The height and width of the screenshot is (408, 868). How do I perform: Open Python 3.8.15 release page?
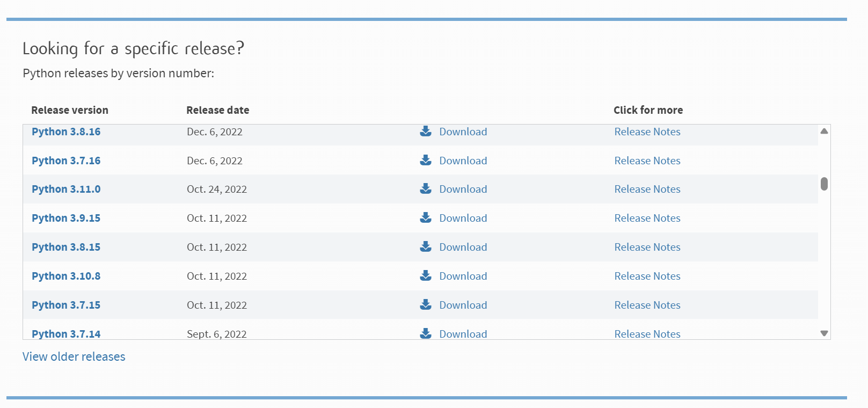pyautogui.click(x=66, y=247)
